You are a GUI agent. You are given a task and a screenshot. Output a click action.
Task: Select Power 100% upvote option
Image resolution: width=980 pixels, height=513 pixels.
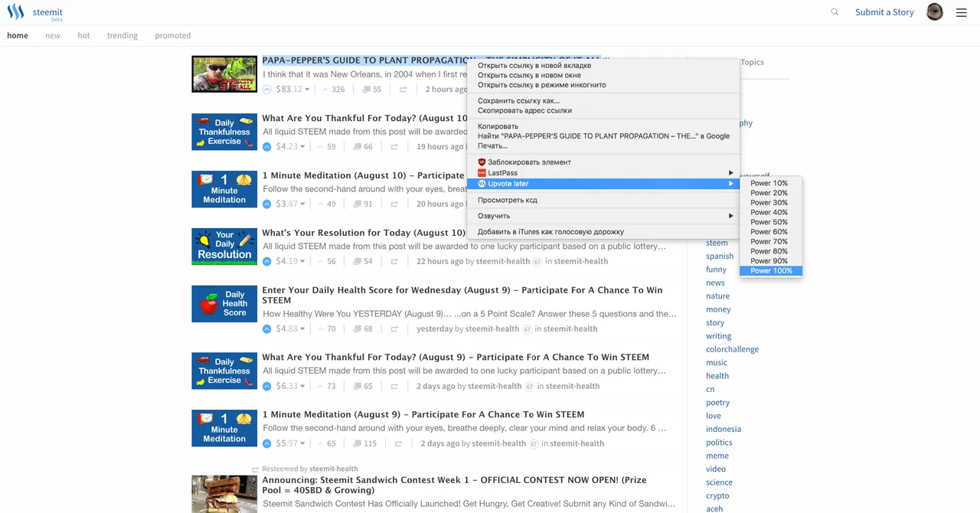coord(771,271)
